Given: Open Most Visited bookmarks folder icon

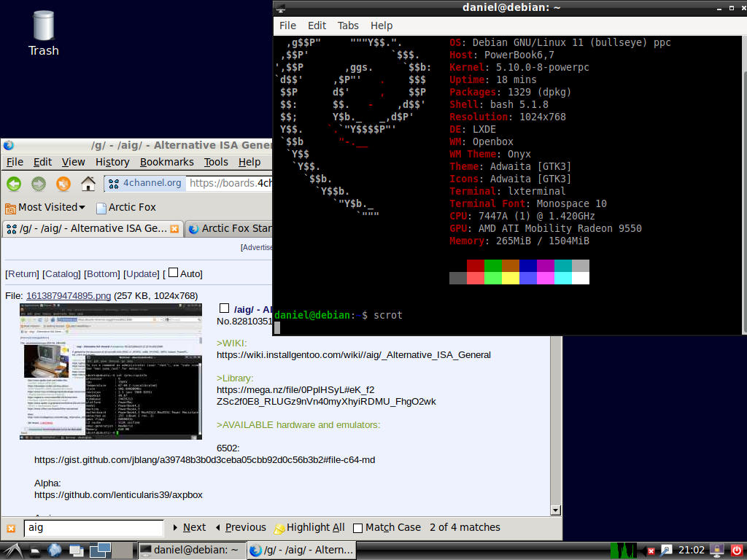Looking at the screenshot, I should 10,208.
